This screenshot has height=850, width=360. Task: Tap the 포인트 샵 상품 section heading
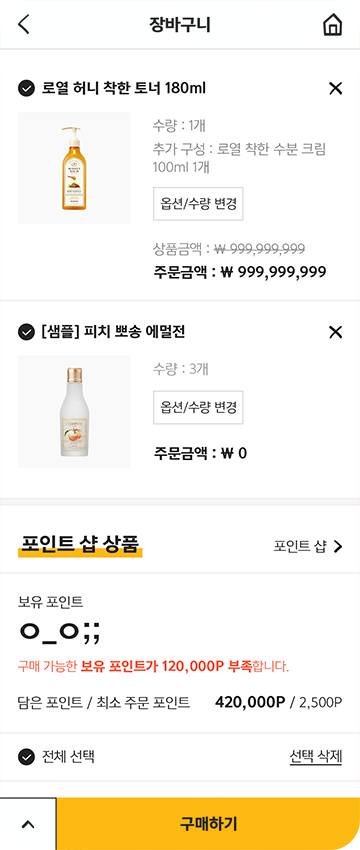pyautogui.click(x=80, y=544)
